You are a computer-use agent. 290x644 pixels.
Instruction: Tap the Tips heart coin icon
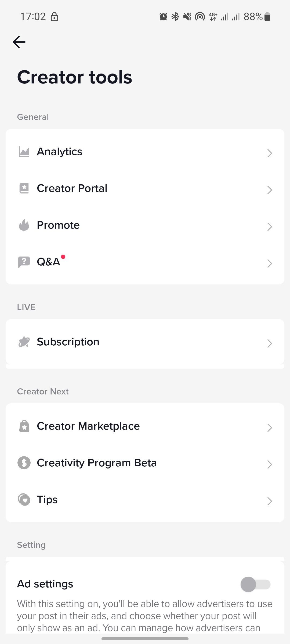coord(24,500)
